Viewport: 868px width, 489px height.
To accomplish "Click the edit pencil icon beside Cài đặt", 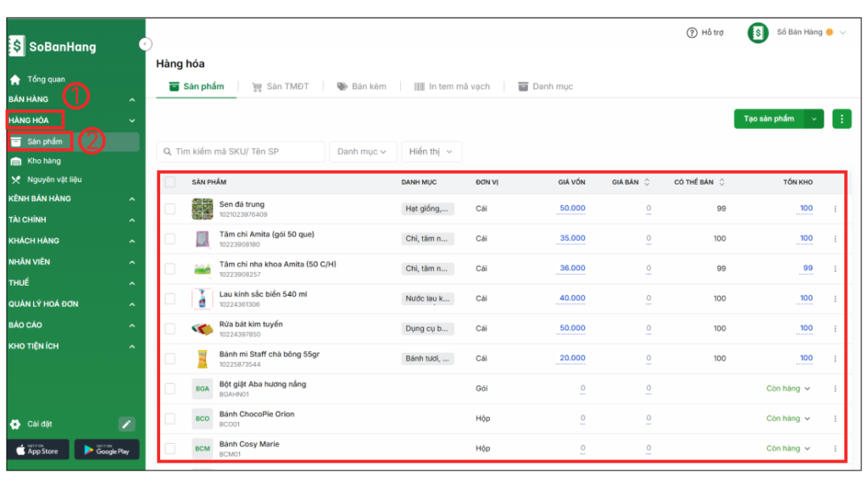I will pyautogui.click(x=126, y=424).
